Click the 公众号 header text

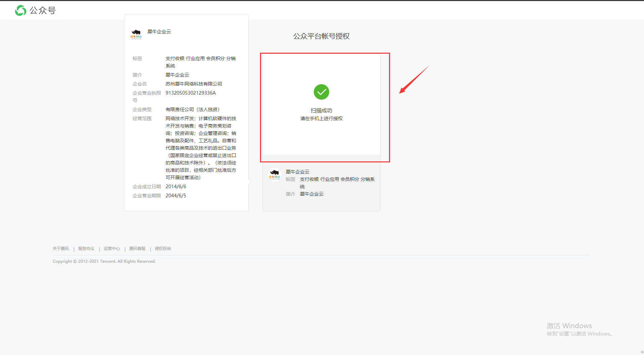(x=43, y=10)
